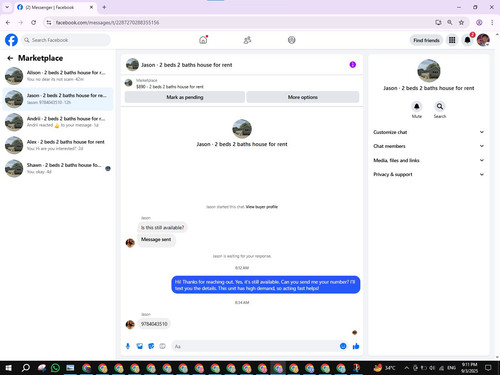Open the purple conversation information icon
500x375 pixels.
click(353, 65)
